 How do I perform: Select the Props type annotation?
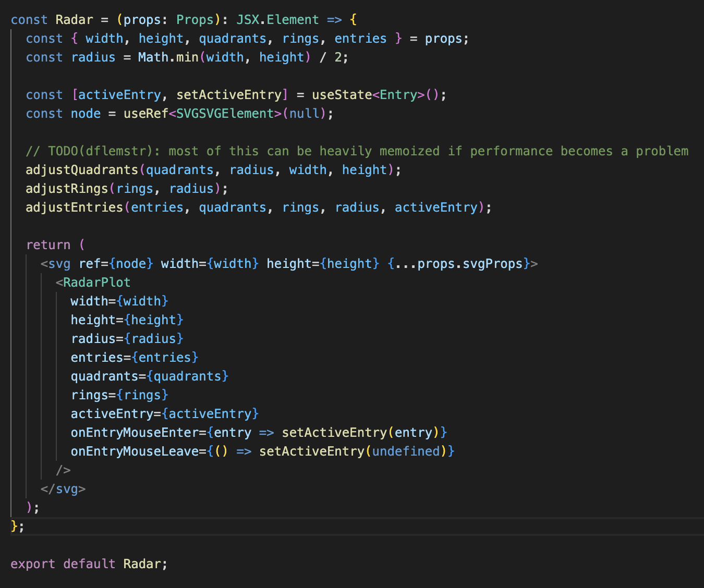[x=195, y=19]
